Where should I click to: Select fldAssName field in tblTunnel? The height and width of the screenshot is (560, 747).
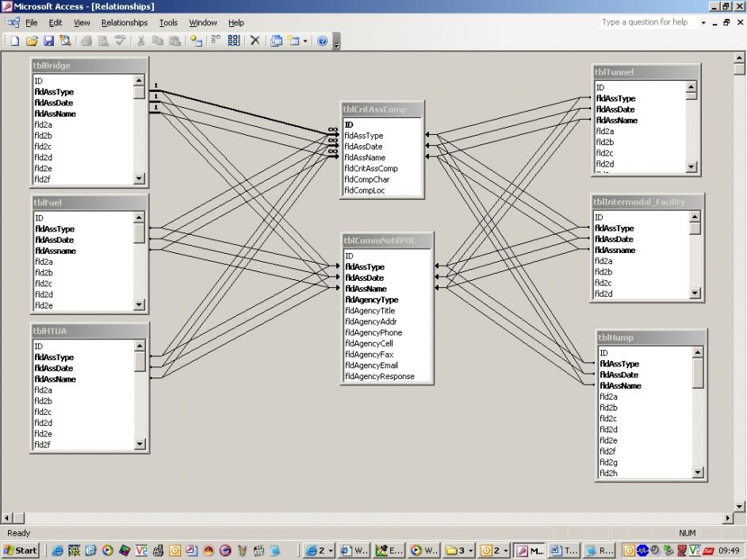(617, 120)
